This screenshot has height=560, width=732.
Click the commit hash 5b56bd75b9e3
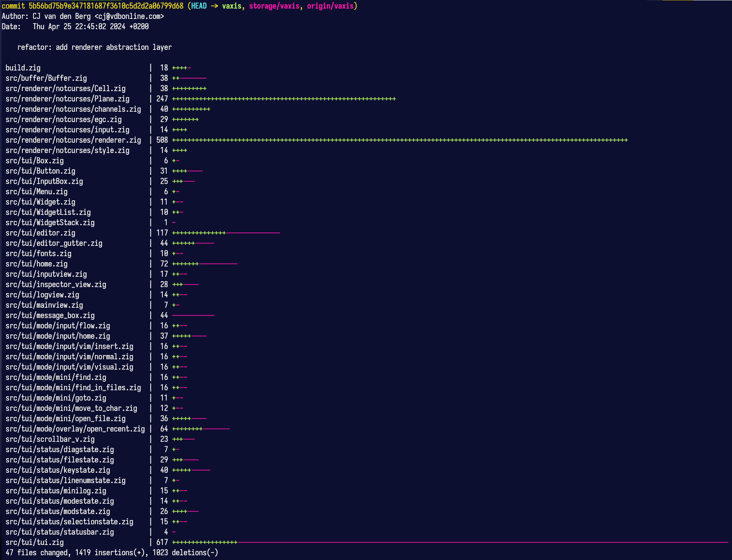106,6
